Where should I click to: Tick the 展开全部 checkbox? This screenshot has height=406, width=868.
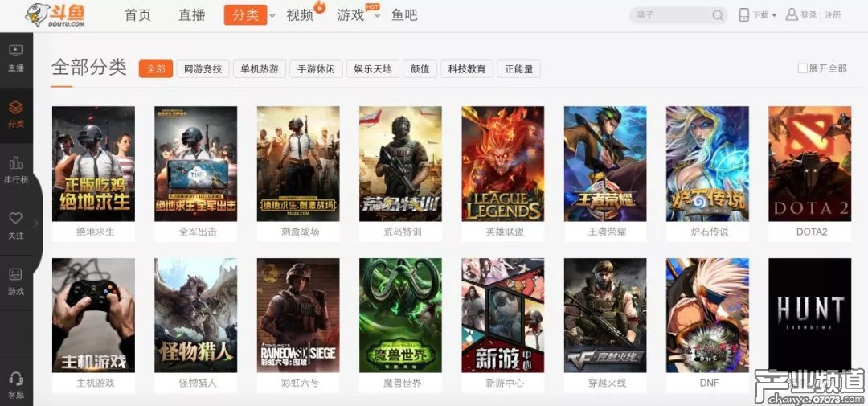point(802,68)
